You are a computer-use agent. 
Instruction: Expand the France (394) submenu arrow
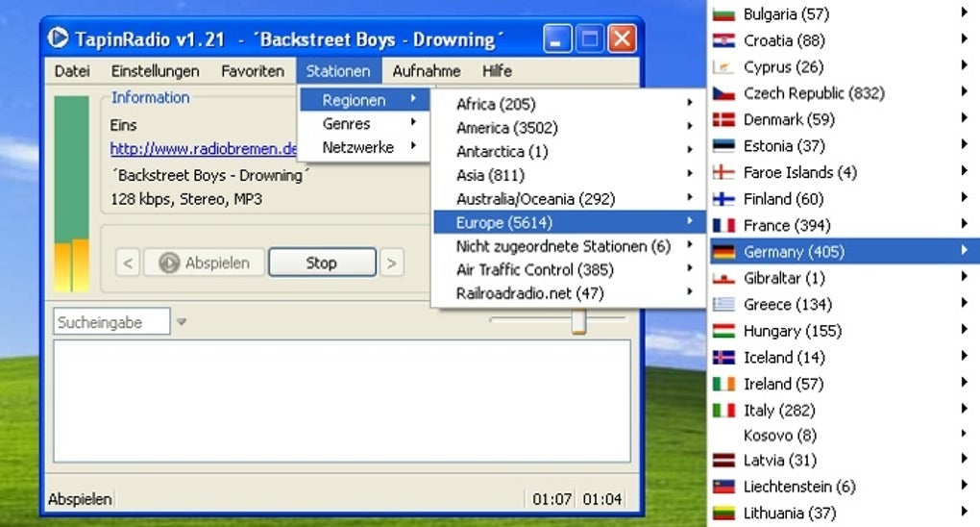pyautogui.click(x=965, y=224)
